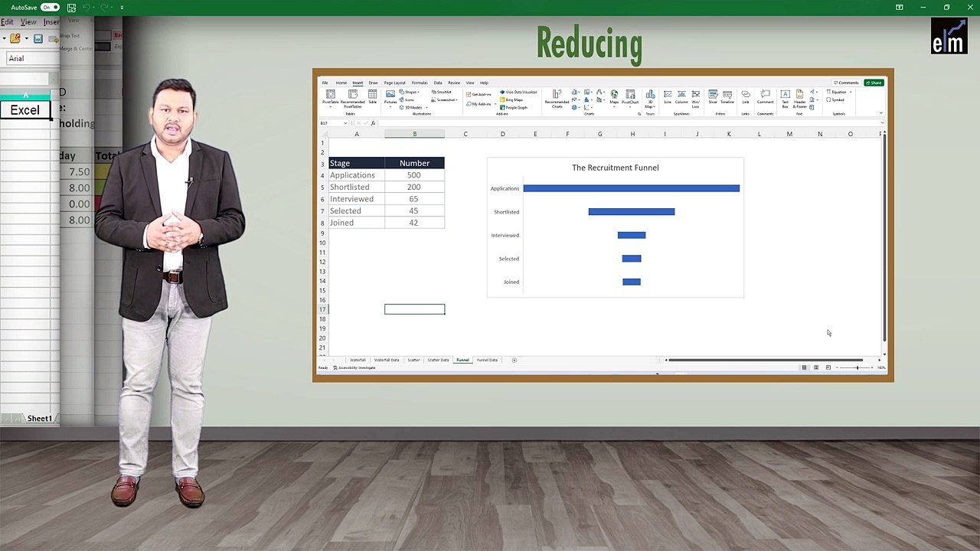Image resolution: width=980 pixels, height=551 pixels.
Task: Add a Slicer filter
Action: [x=713, y=97]
